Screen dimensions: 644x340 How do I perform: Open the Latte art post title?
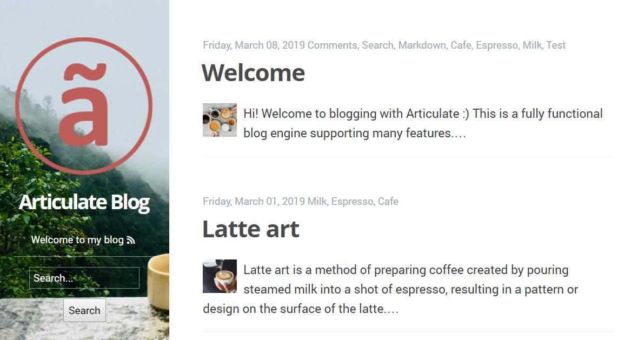tap(250, 229)
